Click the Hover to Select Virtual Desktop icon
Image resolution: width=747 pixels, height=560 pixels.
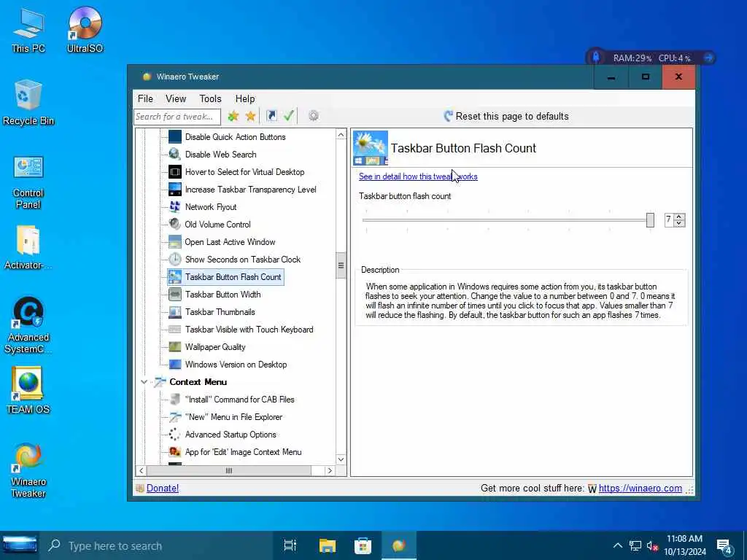(x=175, y=172)
